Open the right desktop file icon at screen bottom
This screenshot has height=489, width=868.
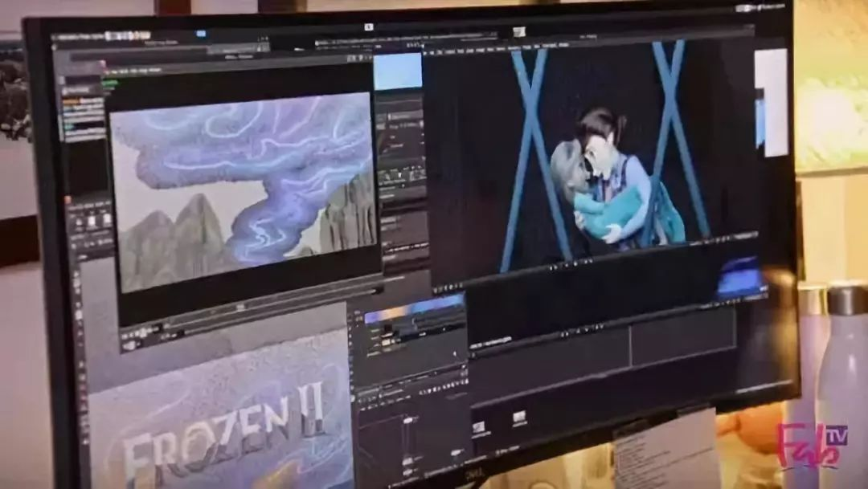click(519, 419)
